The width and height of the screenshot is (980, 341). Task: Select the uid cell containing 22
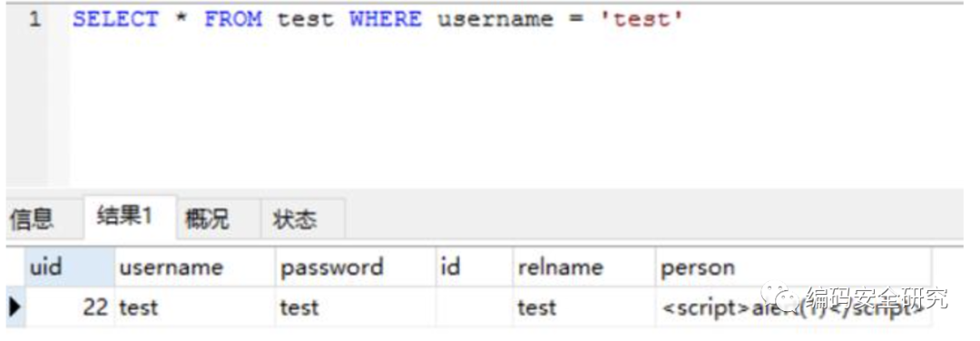point(70,307)
